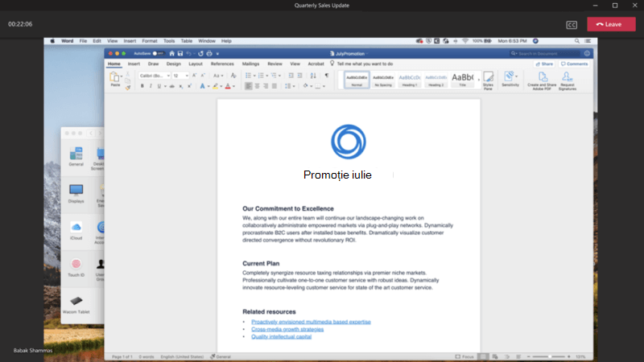Click Justify alignment icon
The width and height of the screenshot is (644, 362).
[x=275, y=86]
